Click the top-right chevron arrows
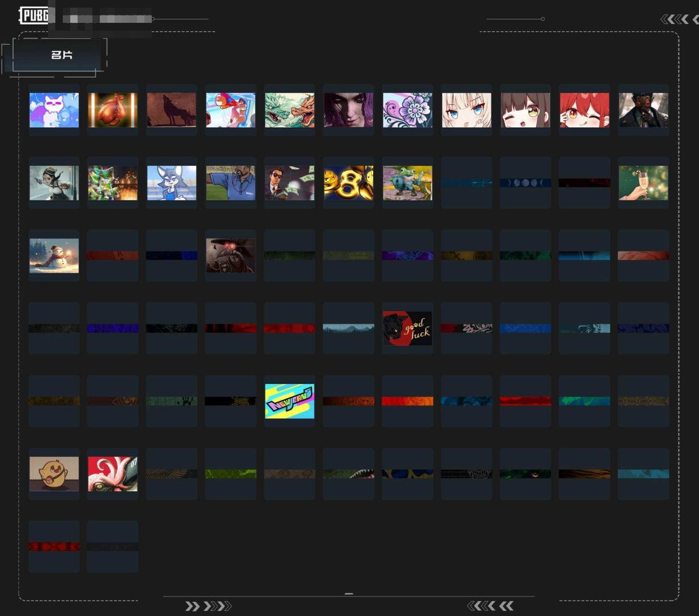The height and width of the screenshot is (616, 699). [679, 19]
